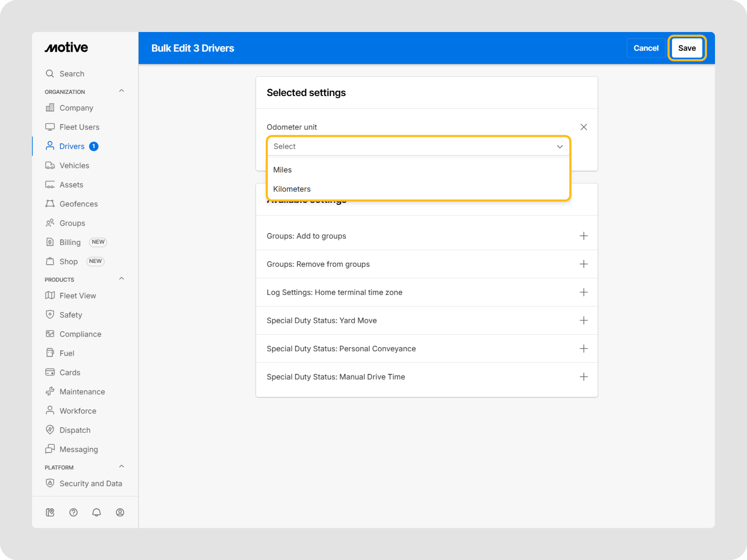Choose Miles from the dropdown list

pos(283,170)
